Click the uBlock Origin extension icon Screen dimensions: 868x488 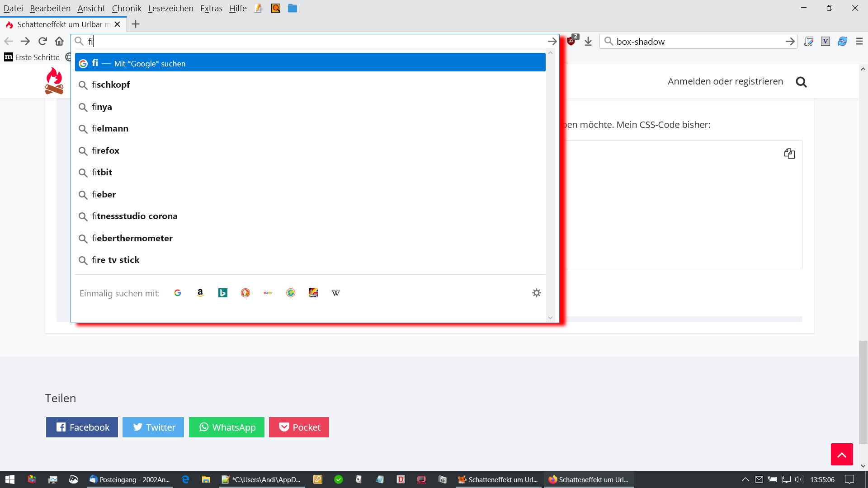pos(571,41)
